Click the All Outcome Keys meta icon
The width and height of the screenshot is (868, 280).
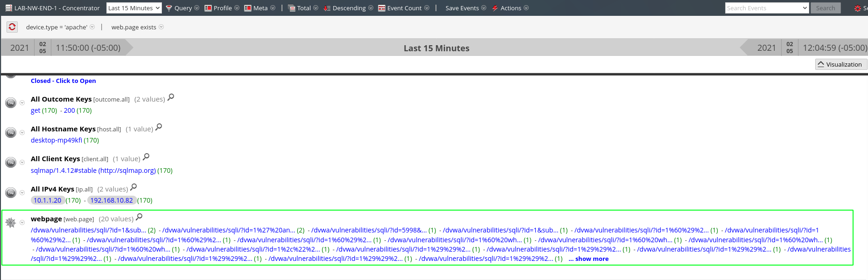[11, 102]
